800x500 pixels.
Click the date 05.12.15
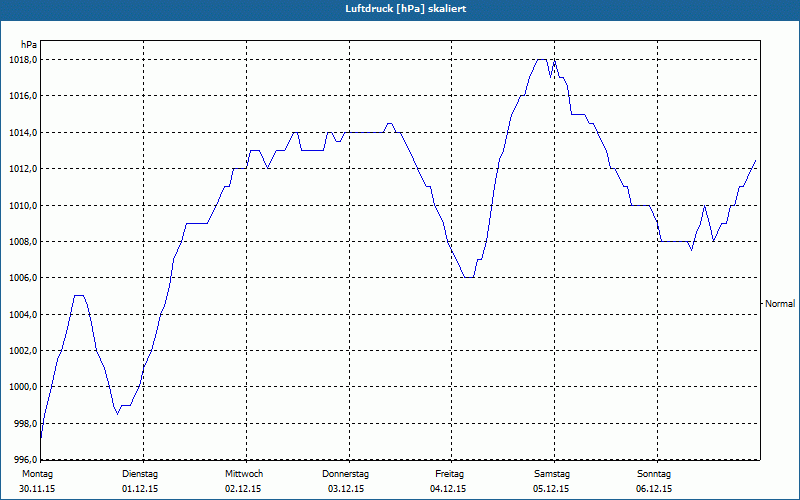pos(551,489)
